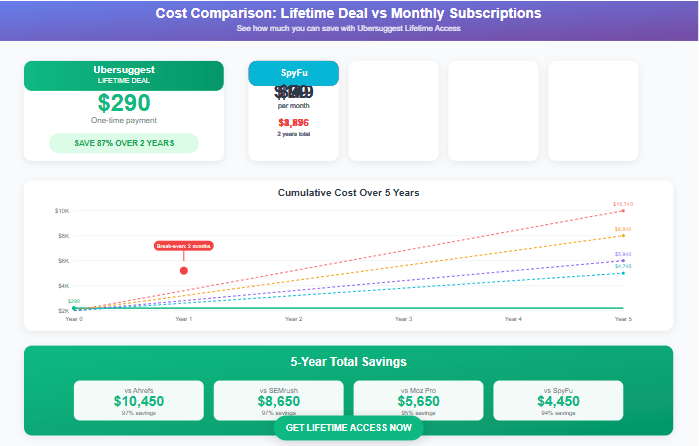Click the purple line's endpoint at Year 5
The height and width of the screenshot is (446, 699).
623,261
